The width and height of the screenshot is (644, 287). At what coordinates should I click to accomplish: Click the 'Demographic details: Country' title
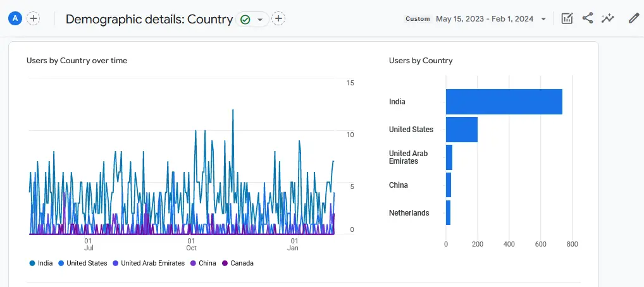[x=149, y=19]
